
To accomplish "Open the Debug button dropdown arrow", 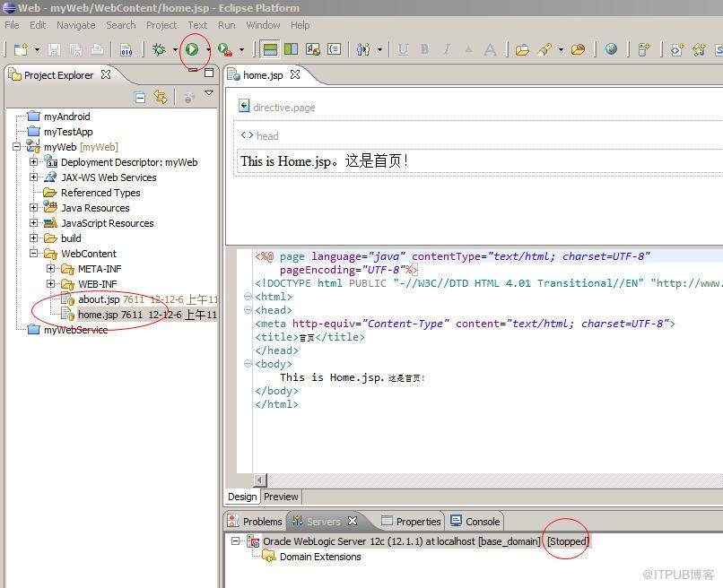I will click(175, 49).
